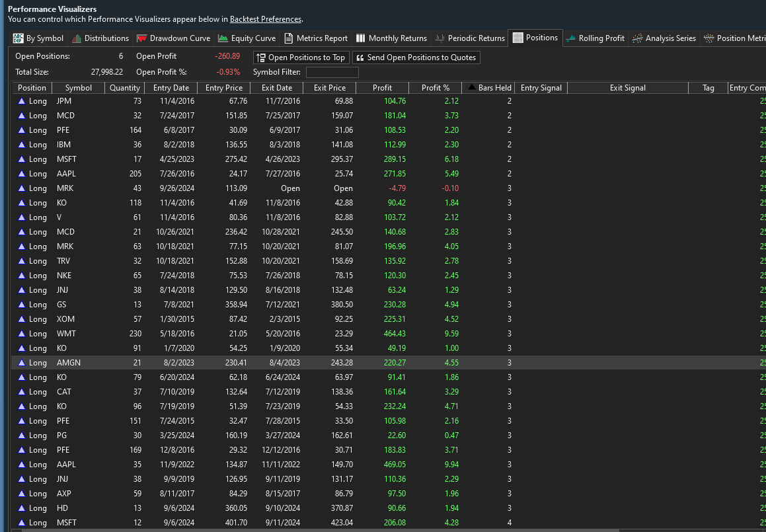Sort by the Exit Price column header
Viewport: 766px width, 532px height.
point(330,88)
